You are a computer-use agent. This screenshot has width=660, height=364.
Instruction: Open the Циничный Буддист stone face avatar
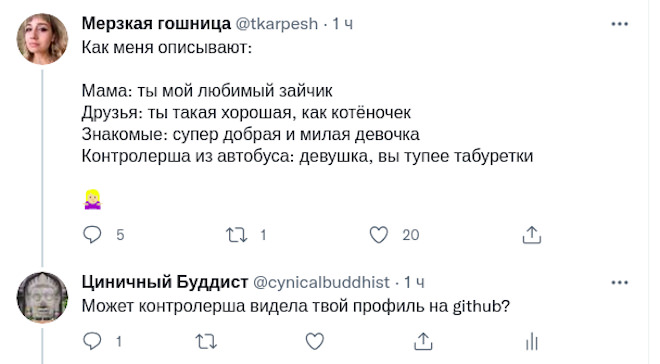[42, 298]
